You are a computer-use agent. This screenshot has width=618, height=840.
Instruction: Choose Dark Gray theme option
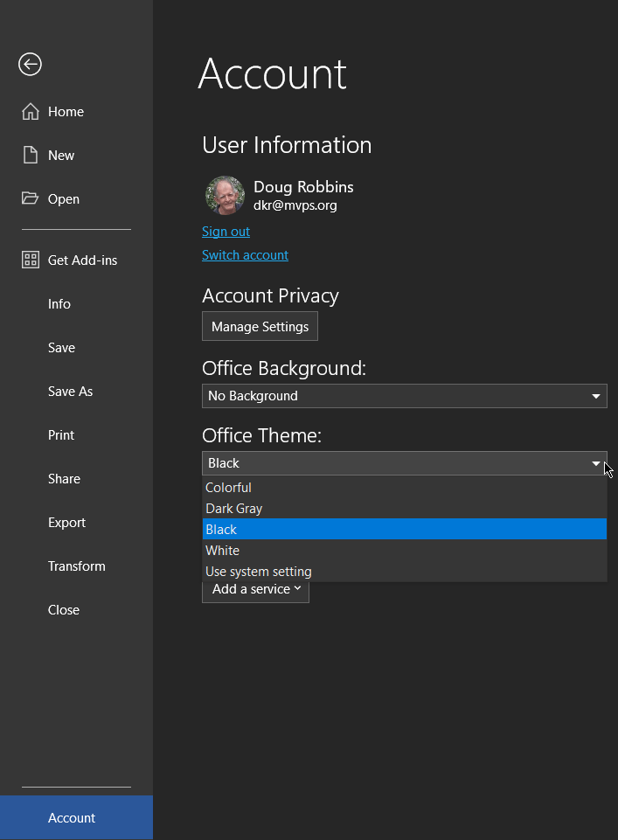[233, 509]
